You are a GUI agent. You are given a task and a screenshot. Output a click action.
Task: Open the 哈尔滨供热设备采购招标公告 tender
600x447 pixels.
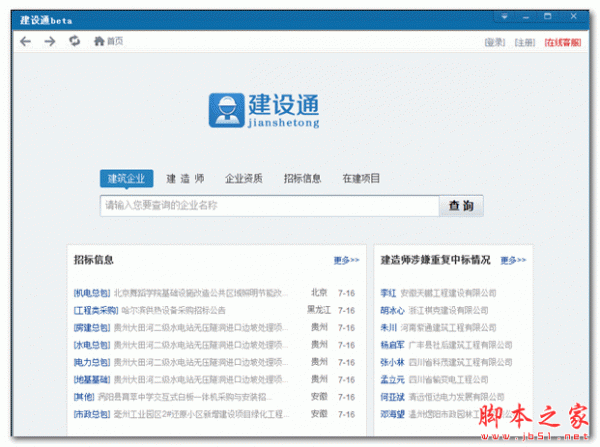(173, 310)
